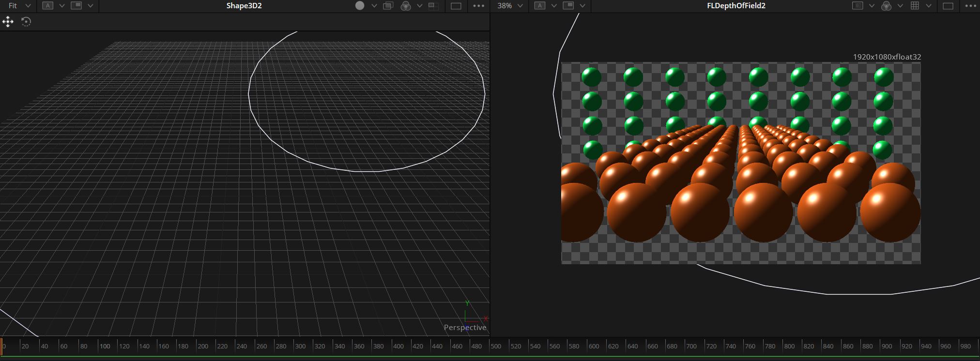Switch to single viewer layout from the FLDepthOfField2 header
This screenshot has height=361, width=980.
(948, 6)
